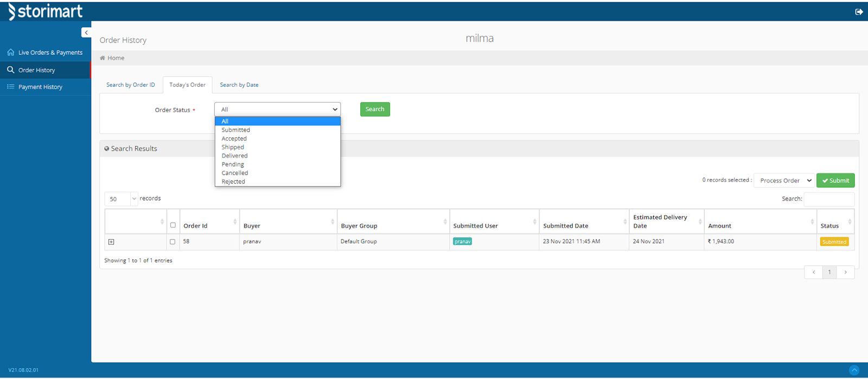Go to the next page of results
This screenshot has width=868, height=379.
point(846,272)
